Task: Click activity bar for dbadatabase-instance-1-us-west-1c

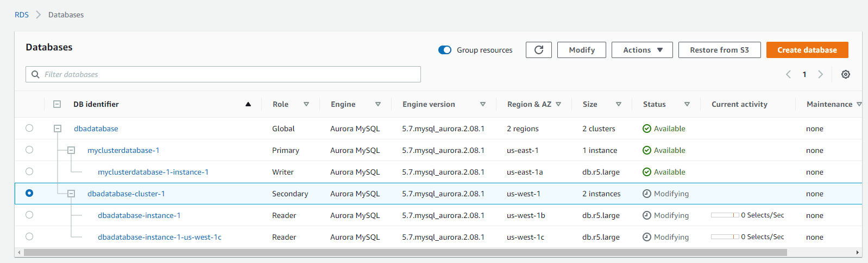Action: coord(725,237)
